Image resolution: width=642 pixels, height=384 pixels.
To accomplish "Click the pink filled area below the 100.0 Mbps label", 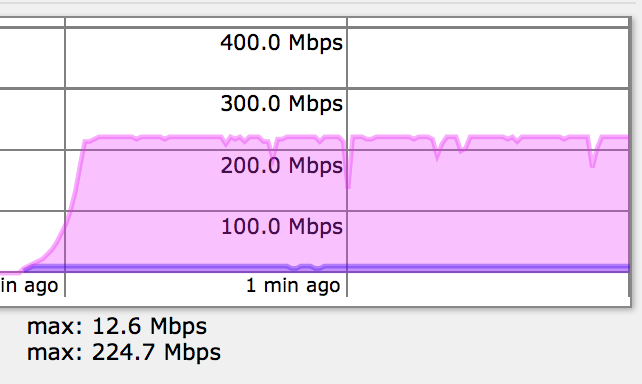I will coord(281,252).
